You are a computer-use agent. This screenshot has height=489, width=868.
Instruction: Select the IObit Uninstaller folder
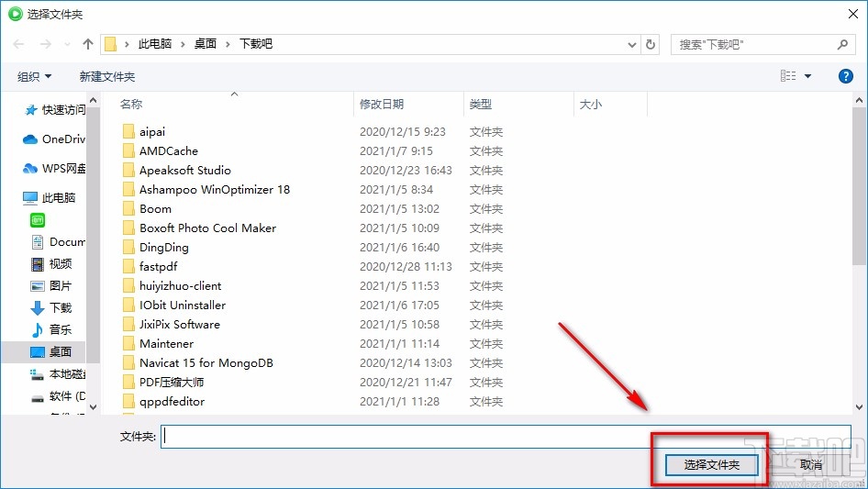point(182,306)
